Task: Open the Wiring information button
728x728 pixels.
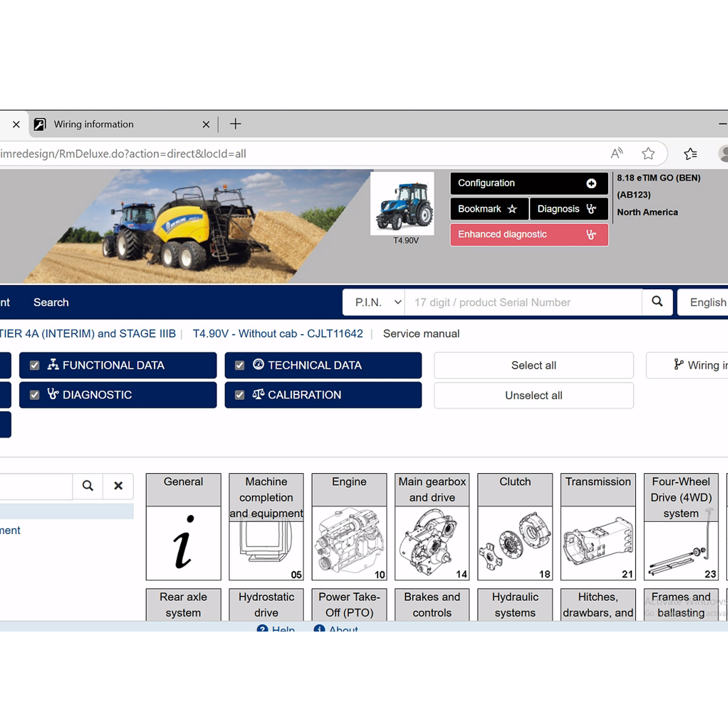Action: click(687, 365)
